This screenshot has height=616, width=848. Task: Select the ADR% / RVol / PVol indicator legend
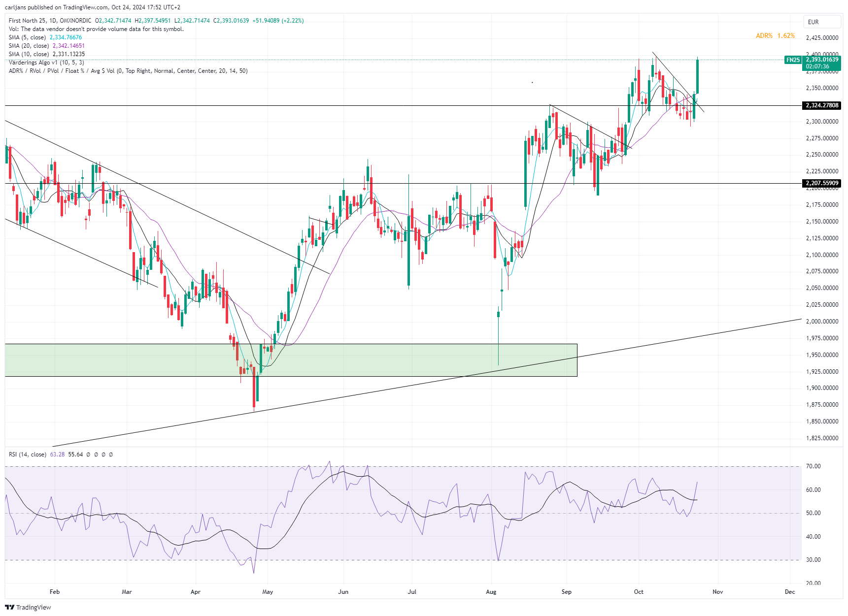tap(128, 71)
